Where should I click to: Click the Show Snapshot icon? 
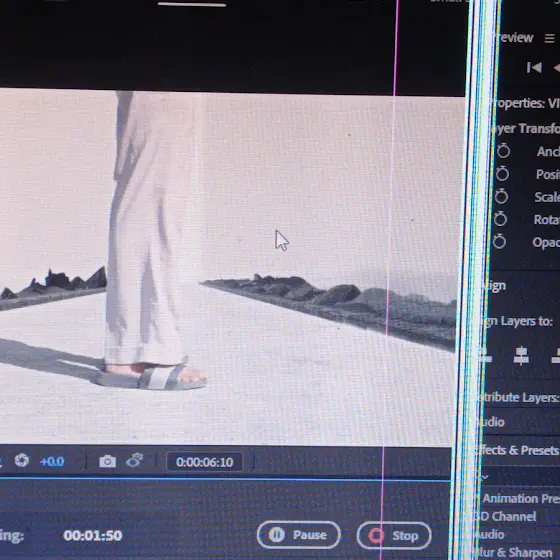pos(135,460)
